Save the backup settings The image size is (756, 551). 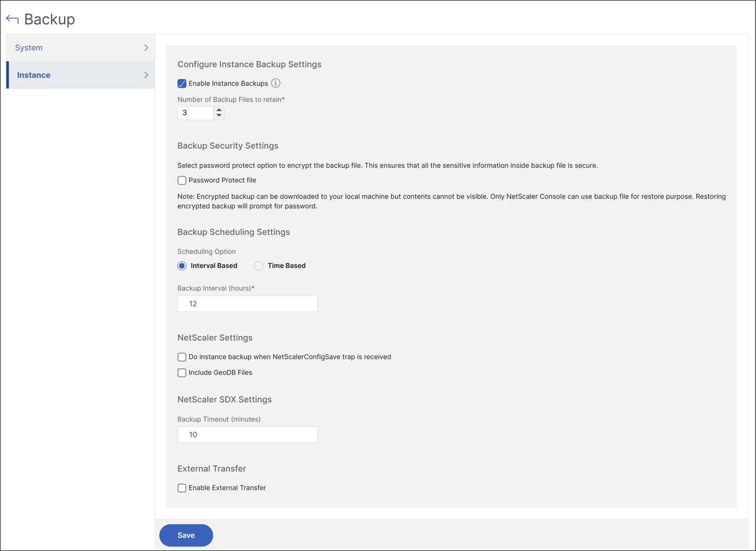click(186, 535)
